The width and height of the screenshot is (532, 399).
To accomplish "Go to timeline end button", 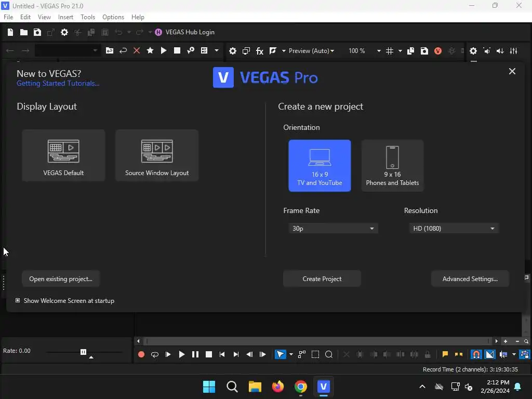I will point(236,354).
